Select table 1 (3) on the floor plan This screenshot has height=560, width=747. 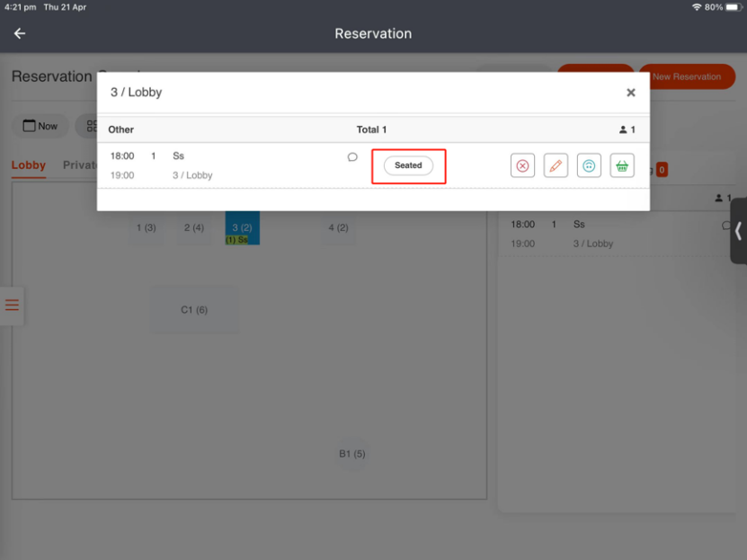(146, 228)
